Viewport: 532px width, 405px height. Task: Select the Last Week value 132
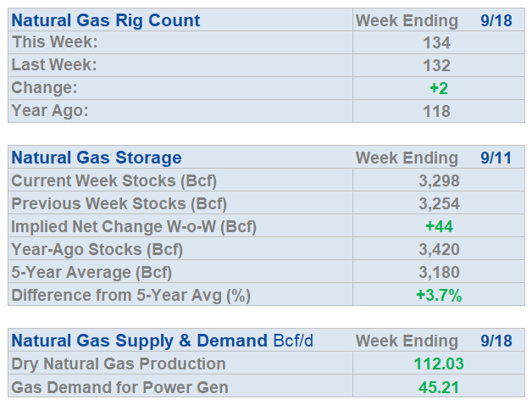point(436,65)
